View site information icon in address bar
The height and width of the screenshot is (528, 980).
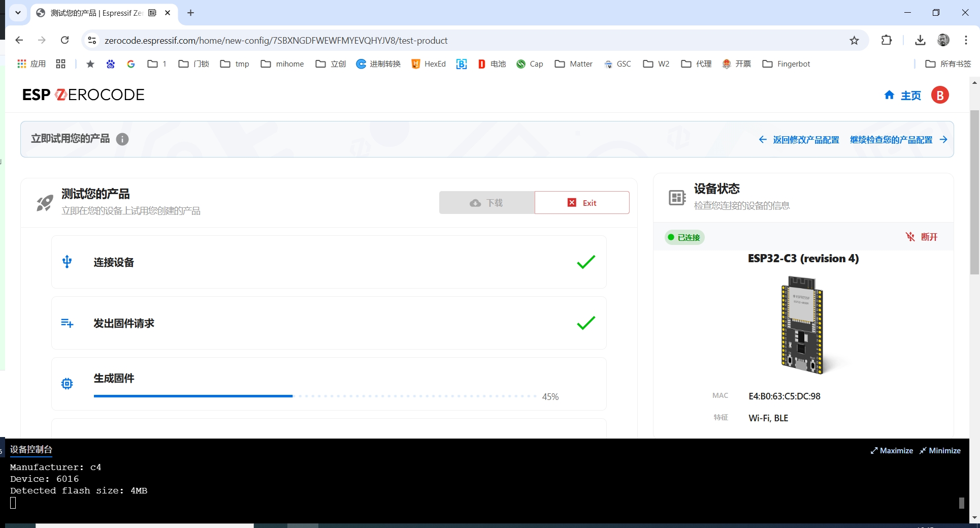92,40
